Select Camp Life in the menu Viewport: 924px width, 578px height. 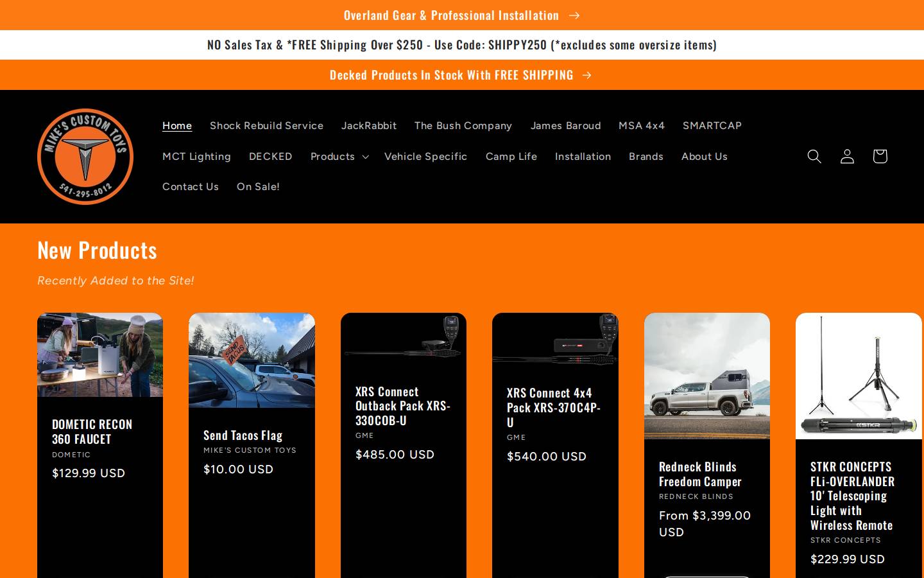(511, 156)
